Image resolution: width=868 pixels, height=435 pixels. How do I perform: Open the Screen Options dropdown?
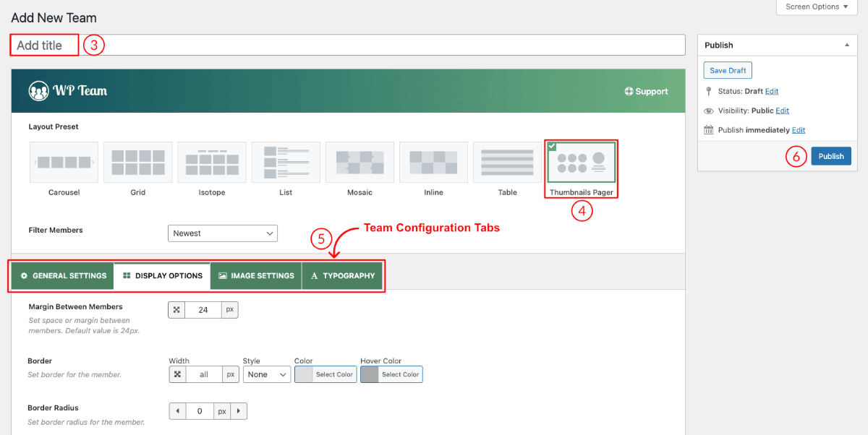816,7
